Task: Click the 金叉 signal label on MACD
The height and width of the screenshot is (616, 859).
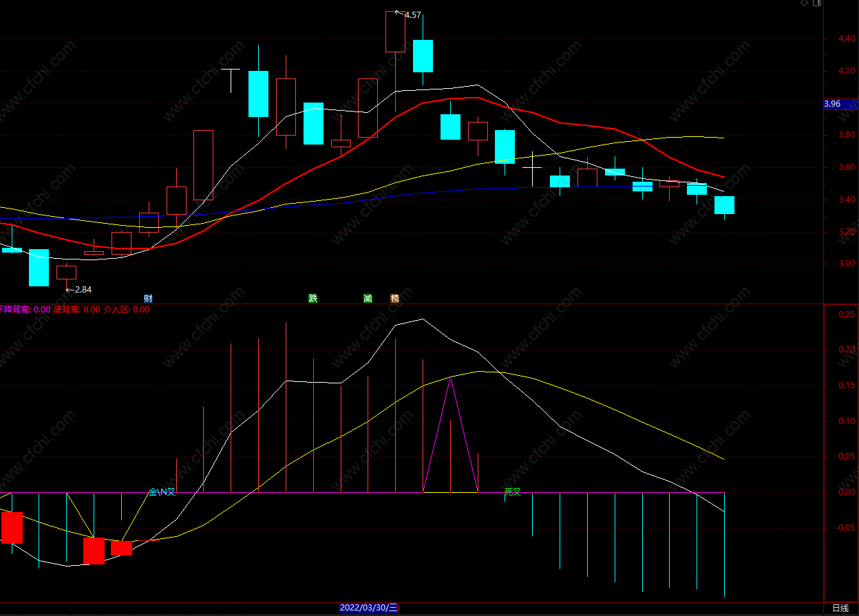Action: 162,492
